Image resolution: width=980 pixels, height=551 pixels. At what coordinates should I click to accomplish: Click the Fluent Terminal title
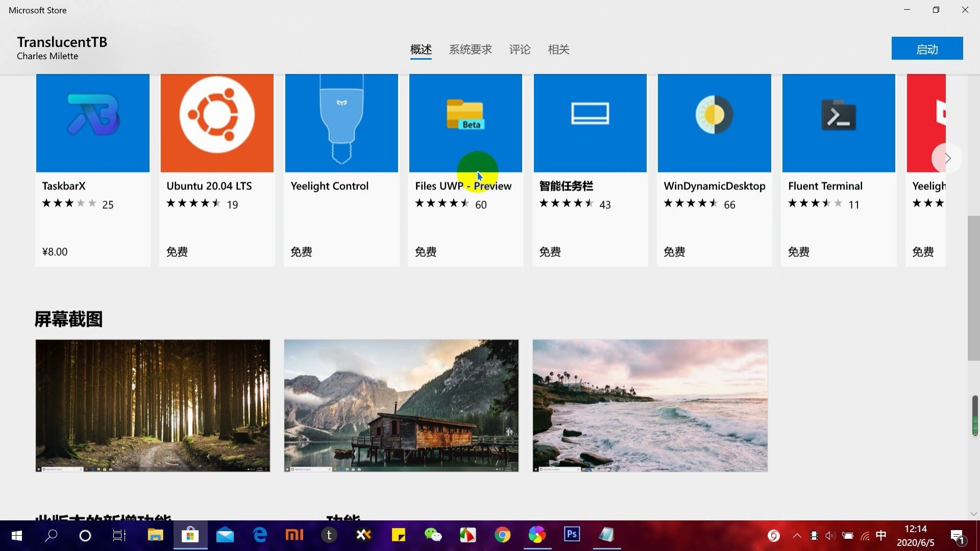(x=825, y=186)
